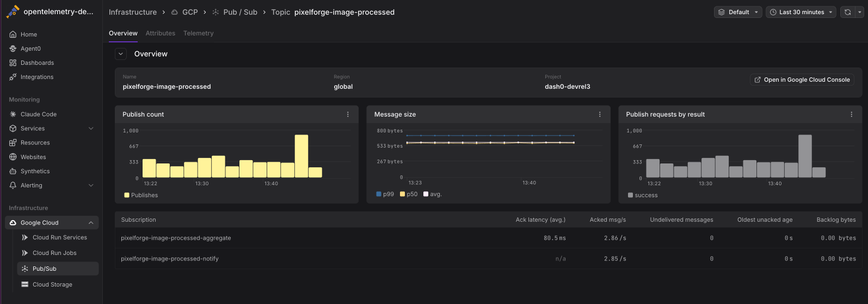868x304 pixels.
Task: Switch to the Telemetry tab
Action: point(199,33)
